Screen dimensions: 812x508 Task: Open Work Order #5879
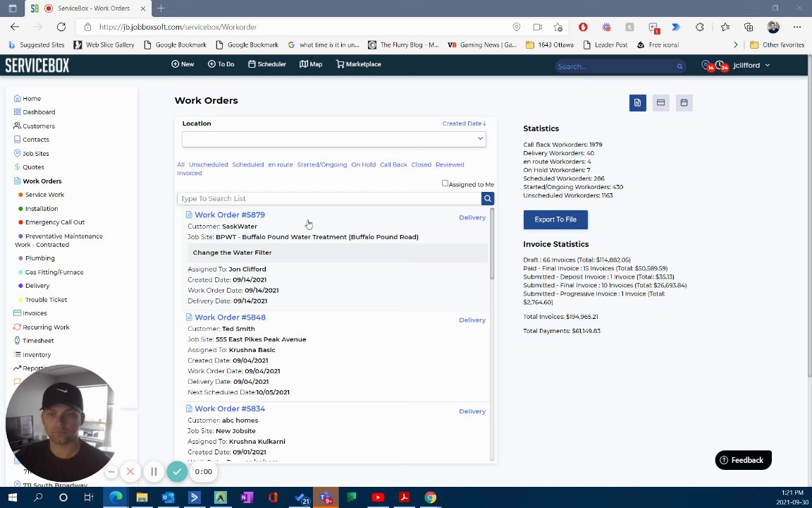(229, 214)
